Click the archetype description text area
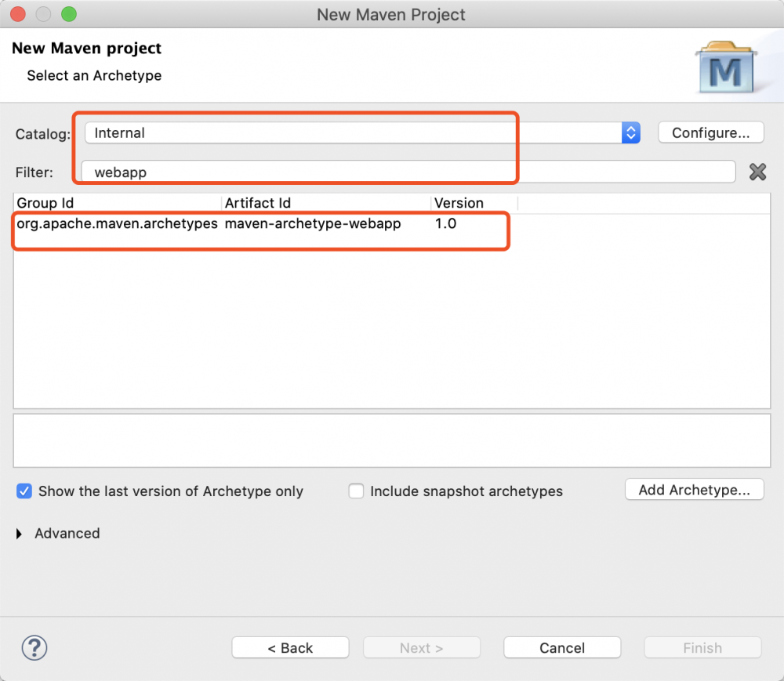Screen dimensions: 784x681 point(391,440)
